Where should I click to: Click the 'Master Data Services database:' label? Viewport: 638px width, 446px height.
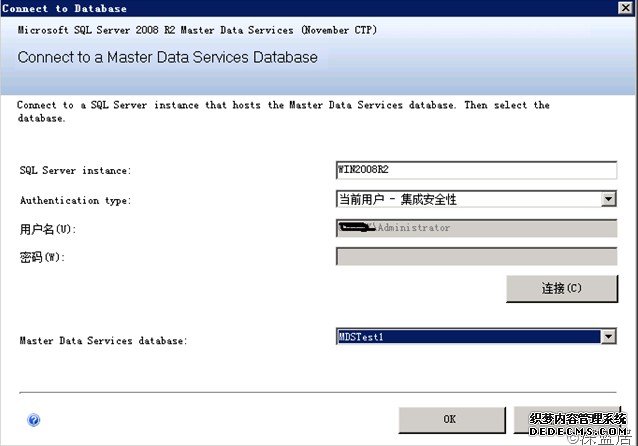[102, 341]
